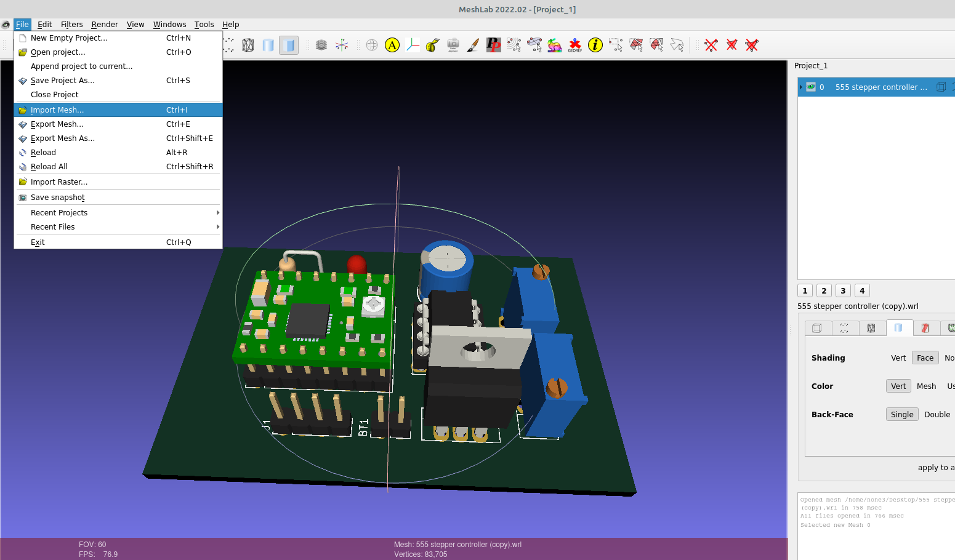Open the Render menu
Screen dimensions: 955x560
point(105,24)
